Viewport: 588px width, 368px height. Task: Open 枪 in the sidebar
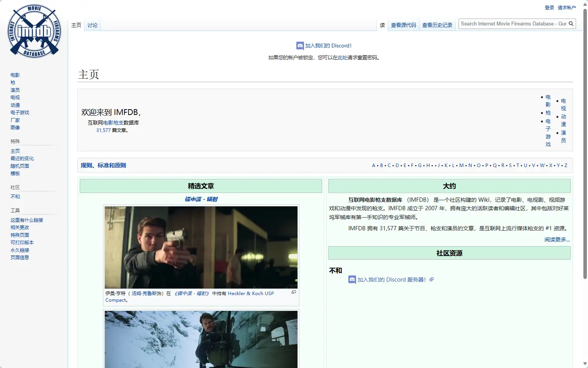(13, 83)
